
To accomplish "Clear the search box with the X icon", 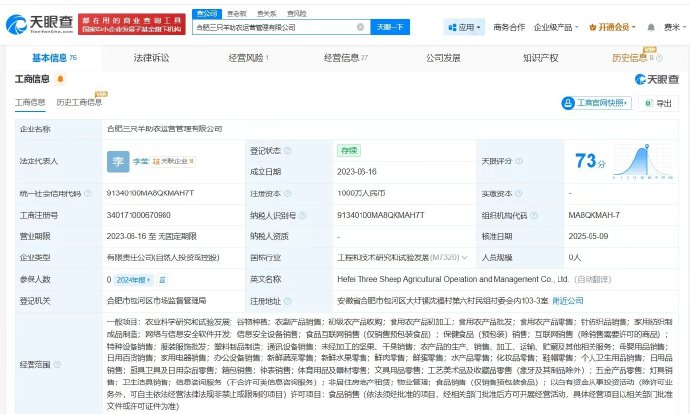I will 360,27.
